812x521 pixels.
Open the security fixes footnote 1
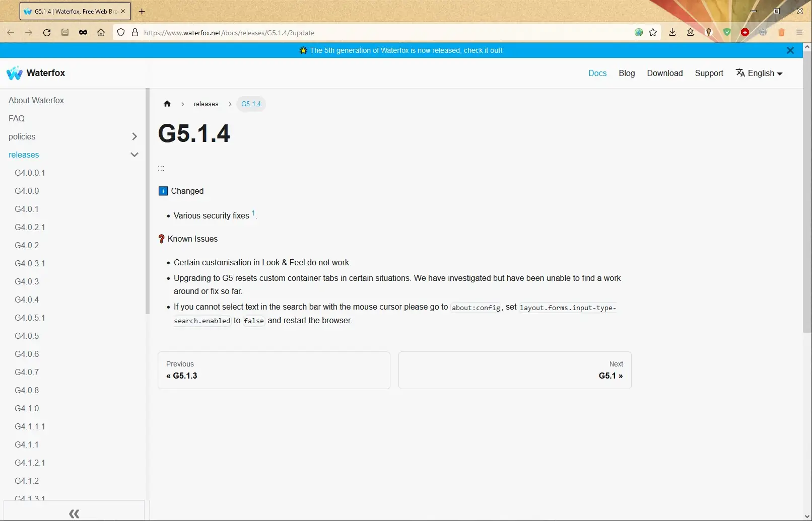click(253, 213)
